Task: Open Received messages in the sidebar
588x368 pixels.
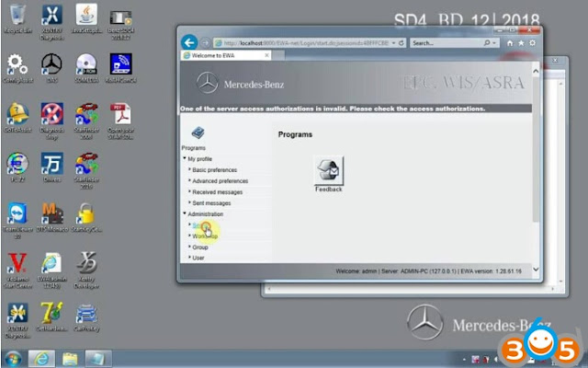Action: (x=217, y=192)
